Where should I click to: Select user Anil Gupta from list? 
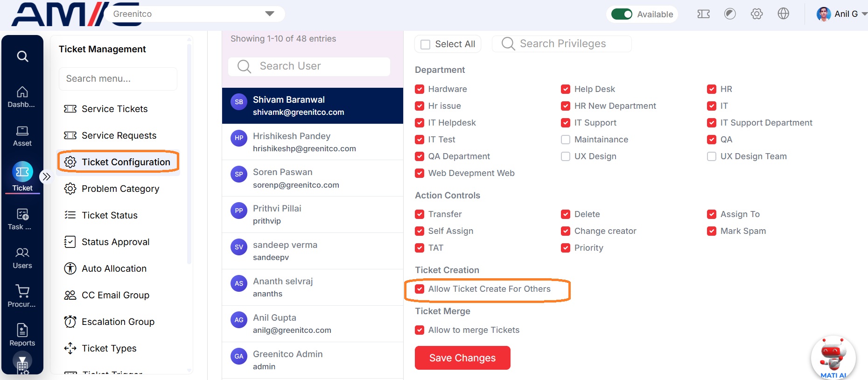(x=313, y=324)
